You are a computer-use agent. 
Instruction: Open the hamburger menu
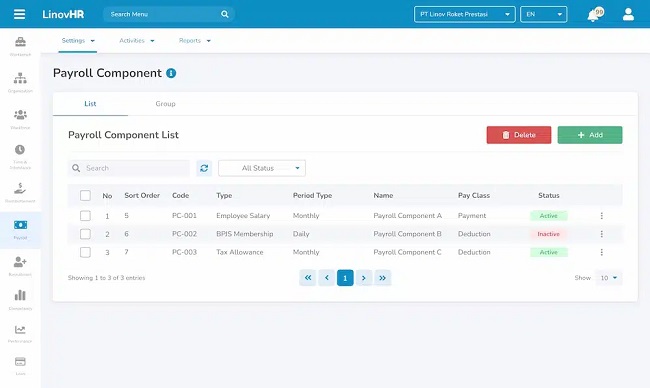click(19, 14)
